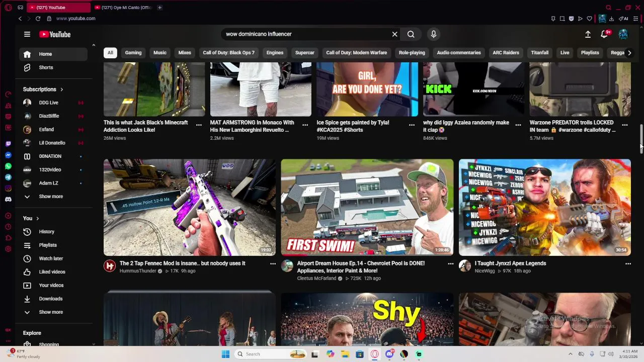Select the All filter chip
Screen dimensions: 644x362
pyautogui.click(x=110, y=53)
